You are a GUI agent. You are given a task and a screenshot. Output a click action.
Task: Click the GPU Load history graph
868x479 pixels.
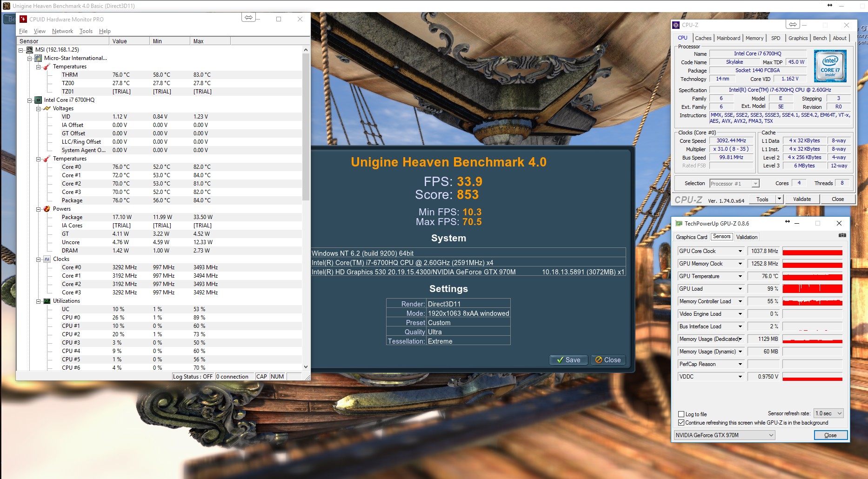pyautogui.click(x=812, y=289)
